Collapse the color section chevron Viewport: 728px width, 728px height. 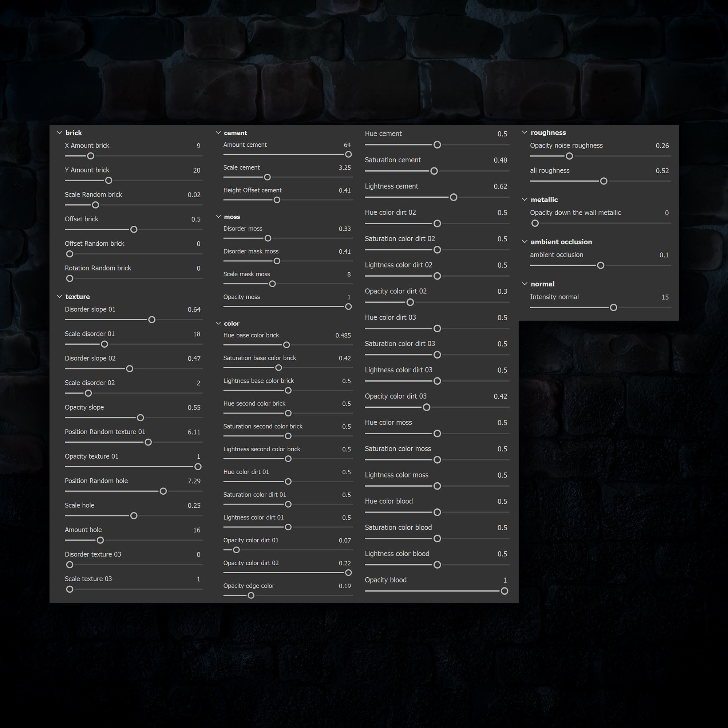pyautogui.click(x=218, y=323)
